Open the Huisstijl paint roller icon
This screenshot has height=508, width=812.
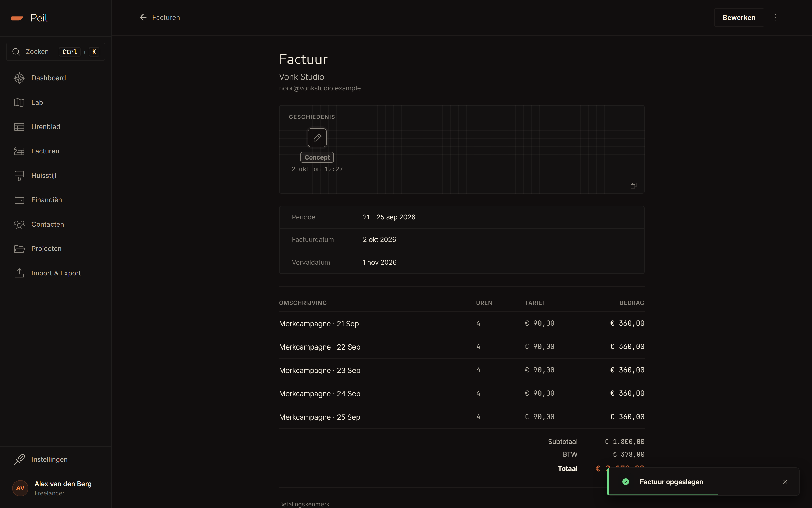tap(19, 176)
